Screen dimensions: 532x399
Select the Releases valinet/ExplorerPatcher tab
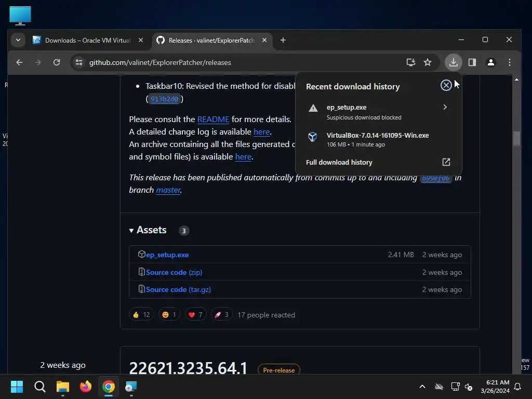click(x=211, y=41)
